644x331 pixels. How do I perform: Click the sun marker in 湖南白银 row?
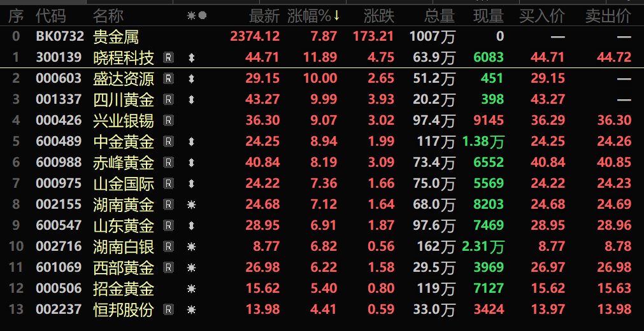(x=191, y=247)
